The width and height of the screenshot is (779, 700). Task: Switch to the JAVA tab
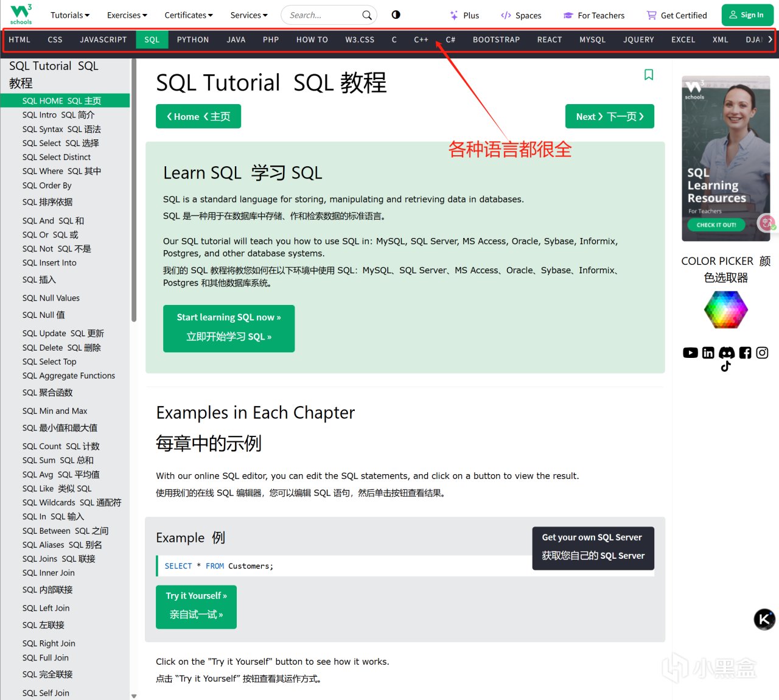236,40
